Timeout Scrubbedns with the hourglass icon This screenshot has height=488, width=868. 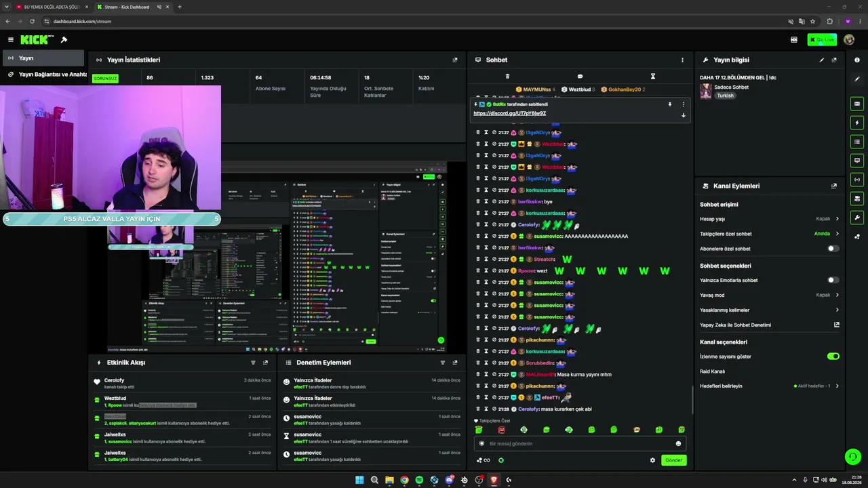pos(486,363)
